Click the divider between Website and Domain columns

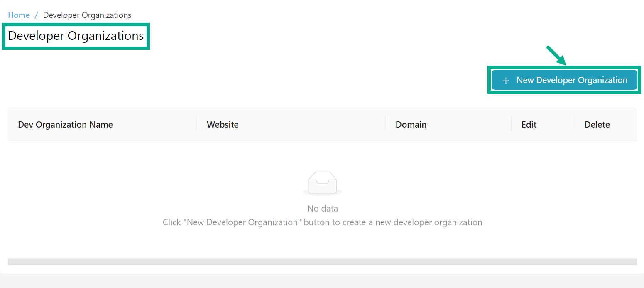tap(385, 124)
